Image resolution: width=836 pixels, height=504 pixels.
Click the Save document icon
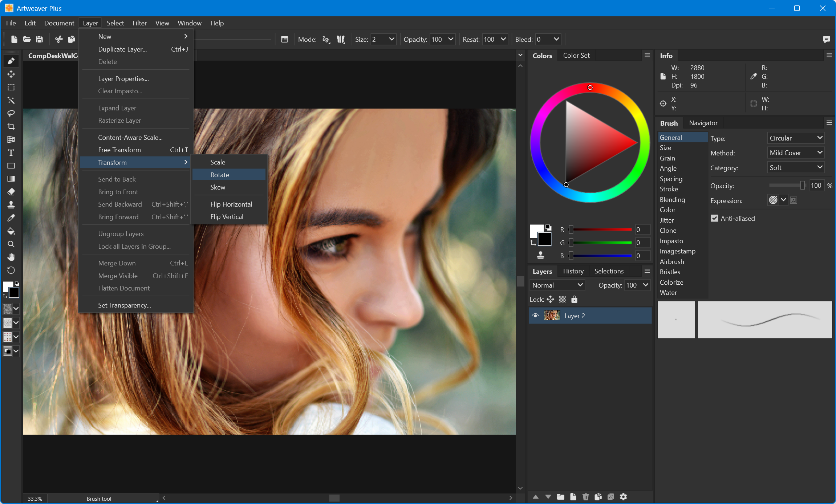click(40, 39)
